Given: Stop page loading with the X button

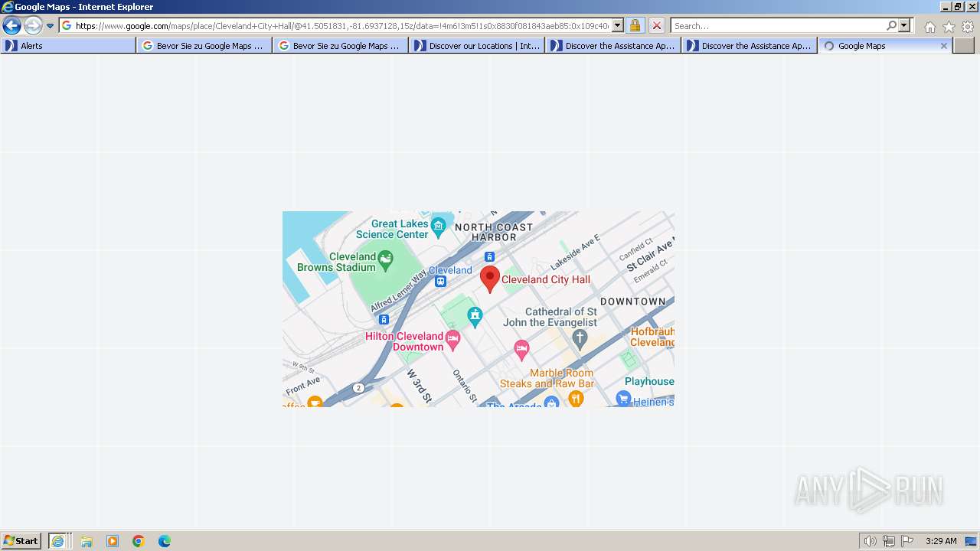Looking at the screenshot, I should click(x=657, y=26).
